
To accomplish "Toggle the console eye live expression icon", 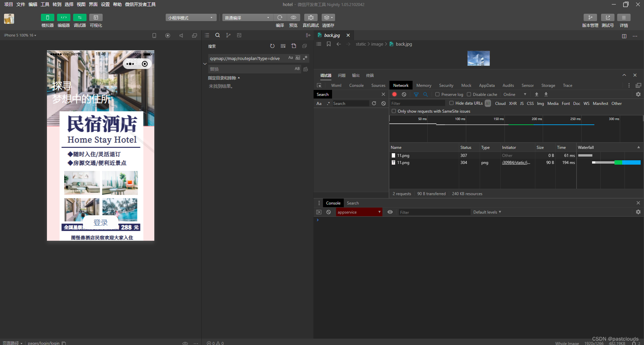I will (x=390, y=212).
